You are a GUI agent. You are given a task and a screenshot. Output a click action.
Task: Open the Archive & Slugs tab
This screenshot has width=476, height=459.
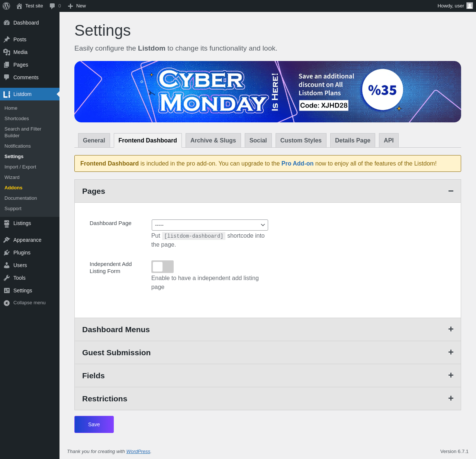213,140
